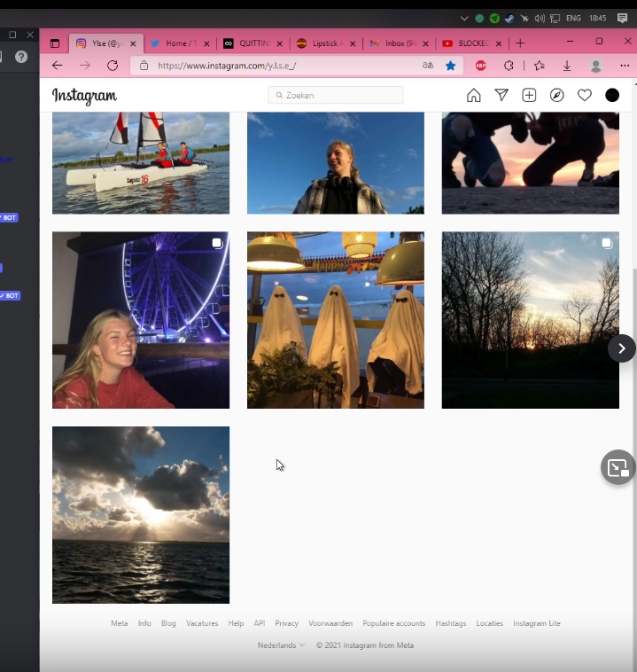637x672 pixels.
Task: Open activity heart icon
Action: [585, 95]
